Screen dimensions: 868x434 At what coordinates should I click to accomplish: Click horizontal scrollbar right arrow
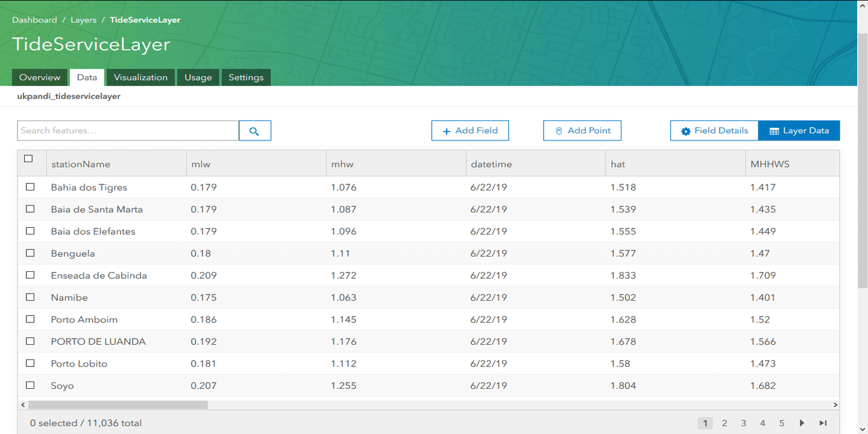point(835,405)
